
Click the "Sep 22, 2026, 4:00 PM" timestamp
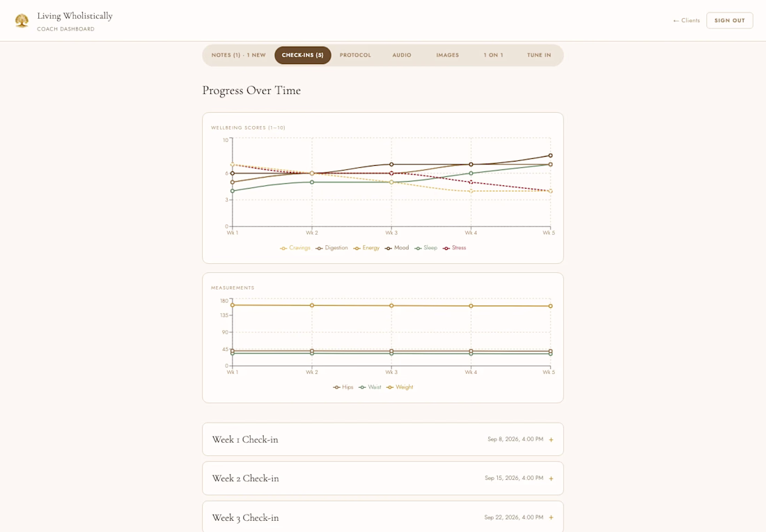(514, 517)
